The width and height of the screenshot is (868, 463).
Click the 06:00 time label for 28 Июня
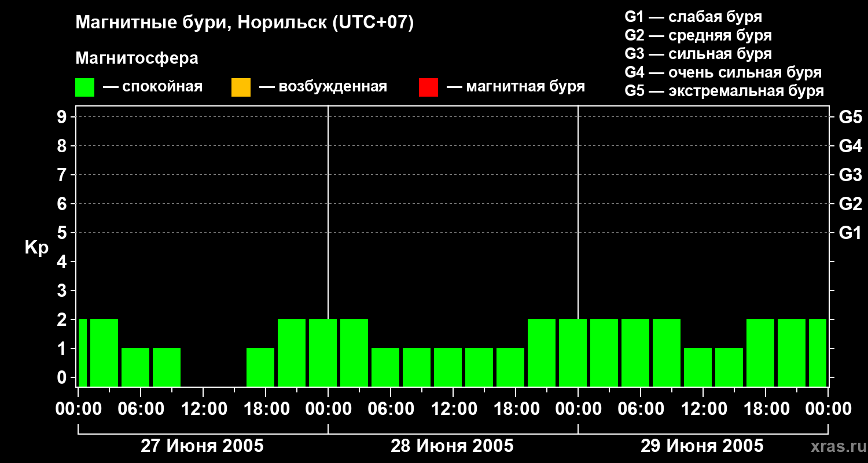click(x=391, y=409)
